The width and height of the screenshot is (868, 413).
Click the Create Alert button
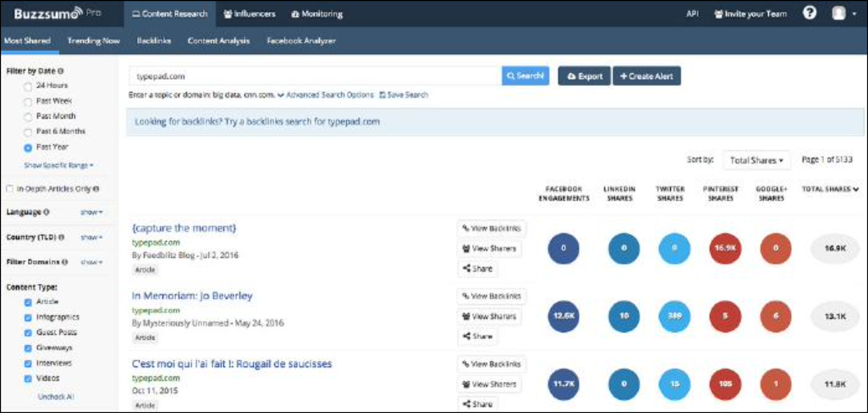tap(647, 76)
